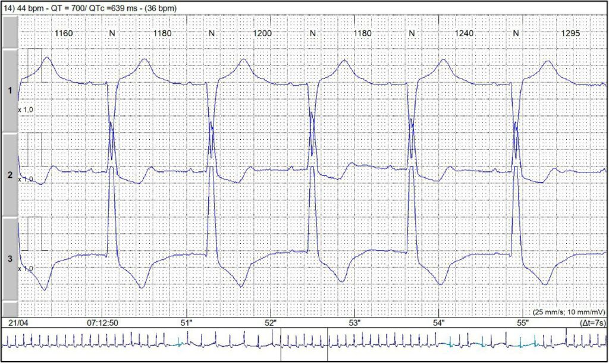Image resolution: width=609 pixels, height=364 pixels.
Task: Click the 51" time axis marker
Action: 187,323
